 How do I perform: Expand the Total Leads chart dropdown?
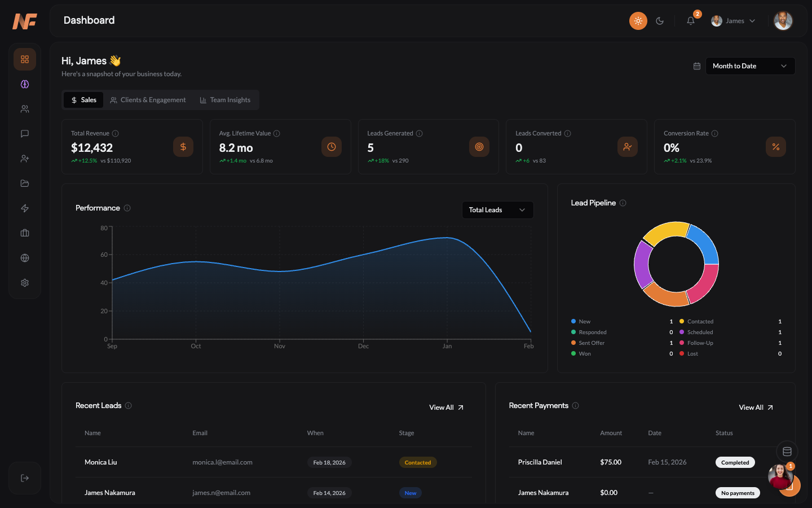click(497, 209)
